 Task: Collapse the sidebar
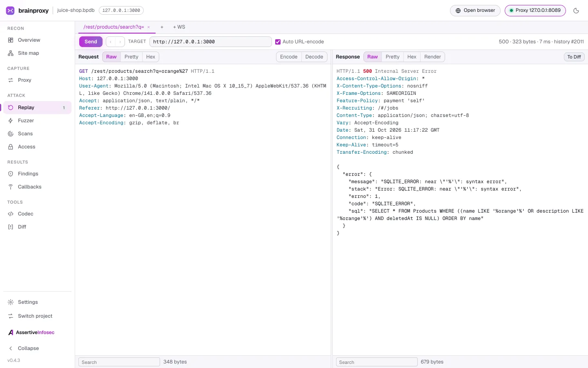tap(37, 348)
